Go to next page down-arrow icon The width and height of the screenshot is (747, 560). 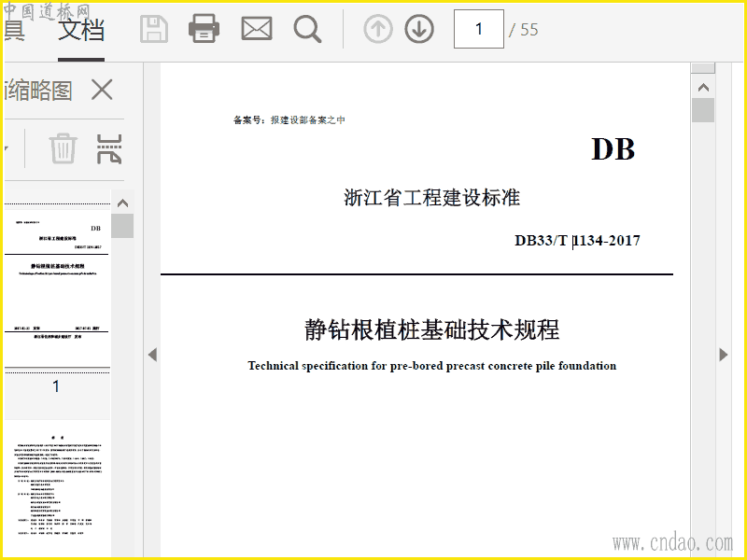419,29
